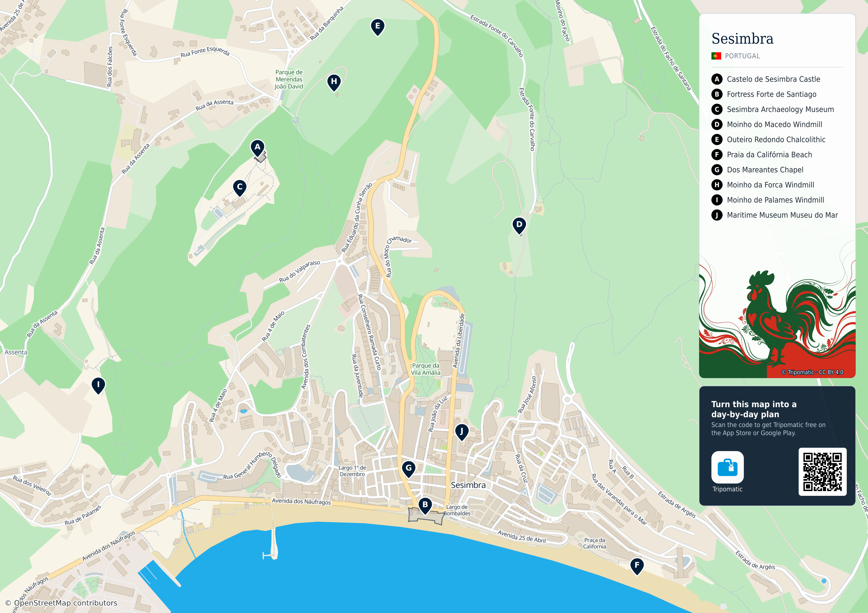Screen dimensions: 868x613
Task: Select map pin H at Moinho da Forca
Action: point(334,82)
